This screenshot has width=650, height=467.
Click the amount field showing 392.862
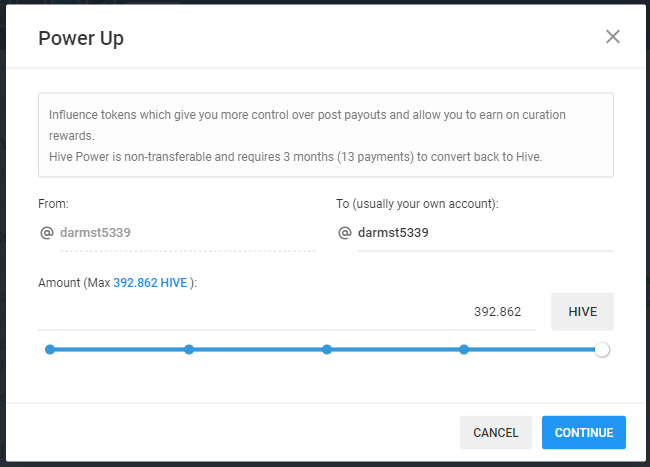tap(286, 311)
